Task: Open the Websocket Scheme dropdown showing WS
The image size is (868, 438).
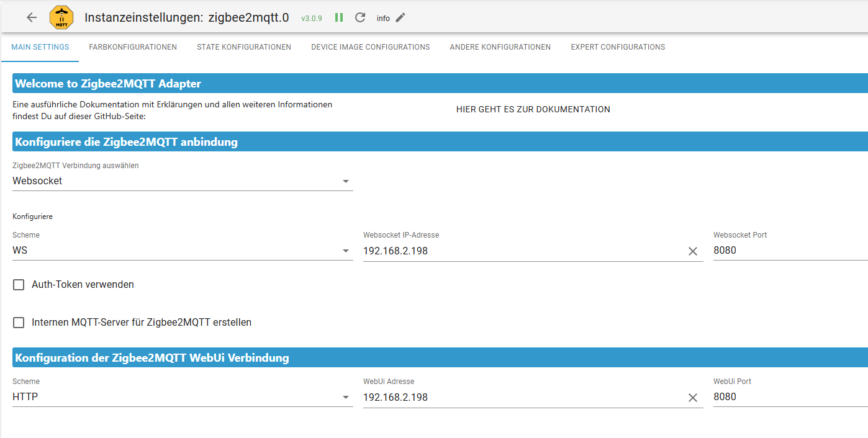Action: 346,250
